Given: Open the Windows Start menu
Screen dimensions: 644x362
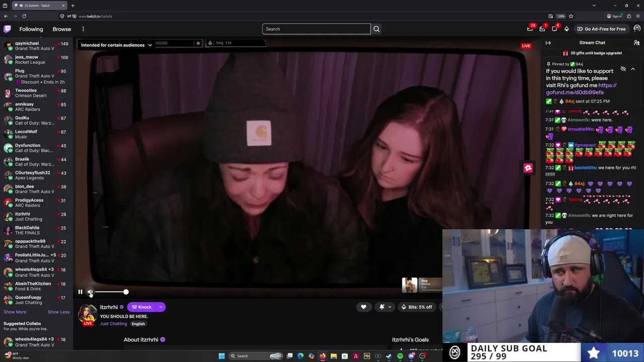Looking at the screenshot, I should (x=221, y=356).
